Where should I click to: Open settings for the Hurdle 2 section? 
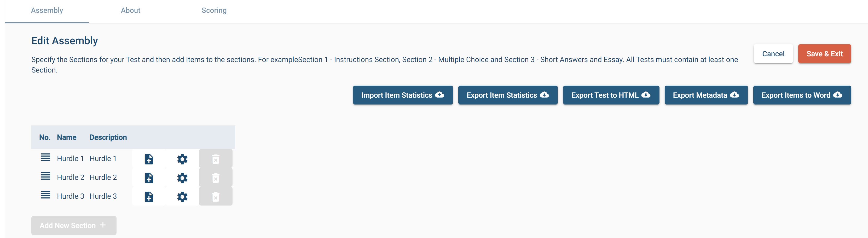pos(182,178)
